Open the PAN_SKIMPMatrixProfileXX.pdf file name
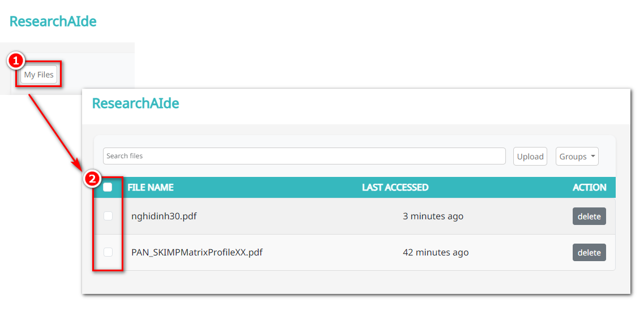This screenshot has height=312, width=644. point(197,252)
